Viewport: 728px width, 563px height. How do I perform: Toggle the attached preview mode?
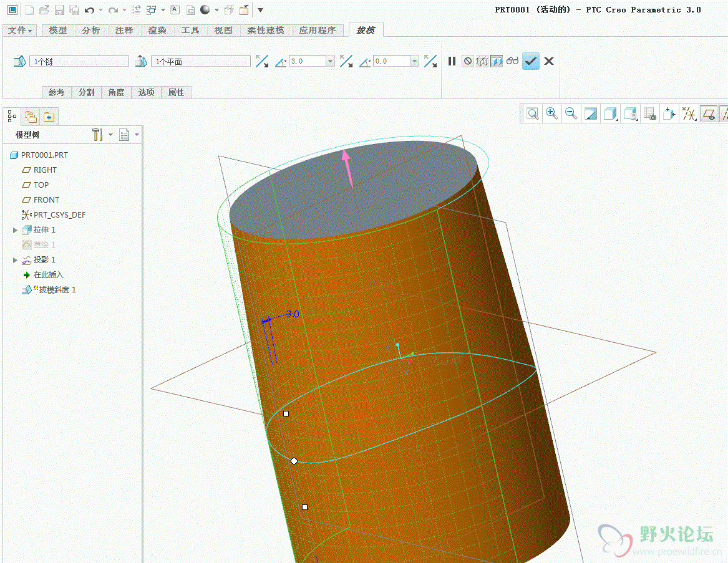tap(497, 61)
